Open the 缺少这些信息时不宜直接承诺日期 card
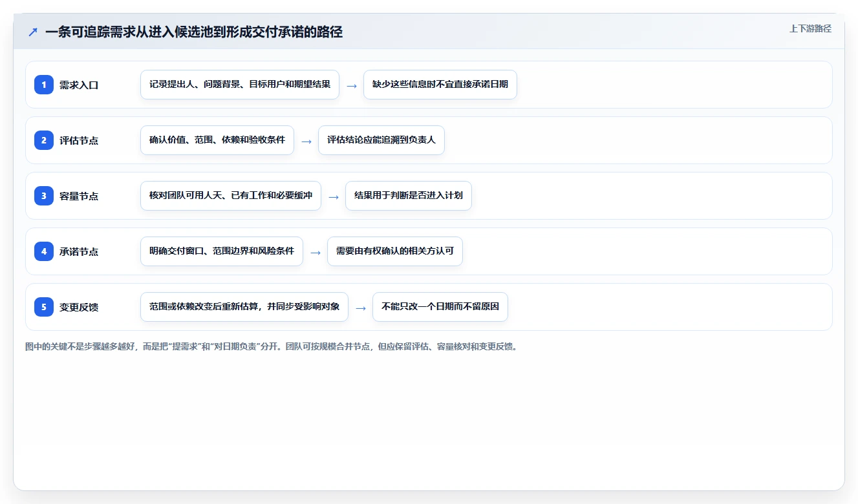Viewport: 858px width, 504px height. [x=440, y=85]
